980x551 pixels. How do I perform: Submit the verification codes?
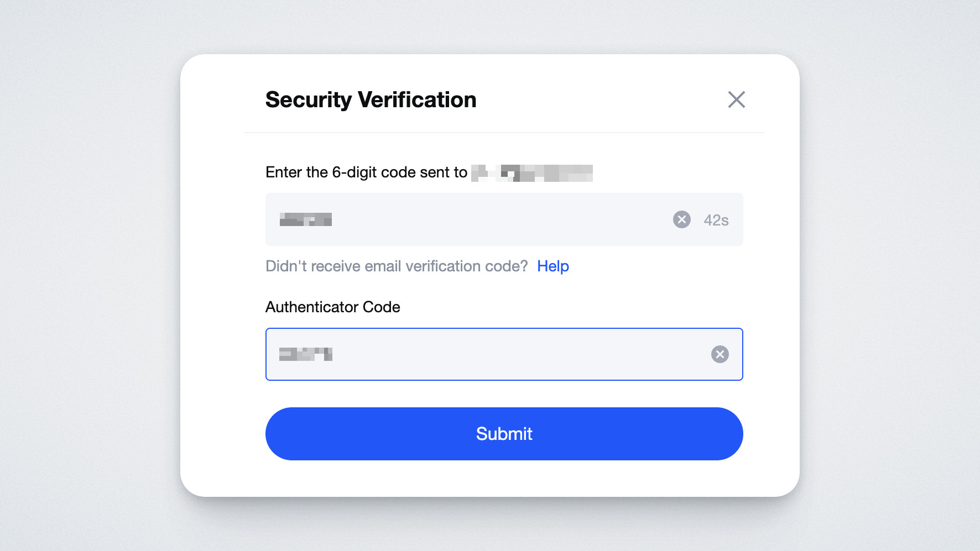click(504, 434)
